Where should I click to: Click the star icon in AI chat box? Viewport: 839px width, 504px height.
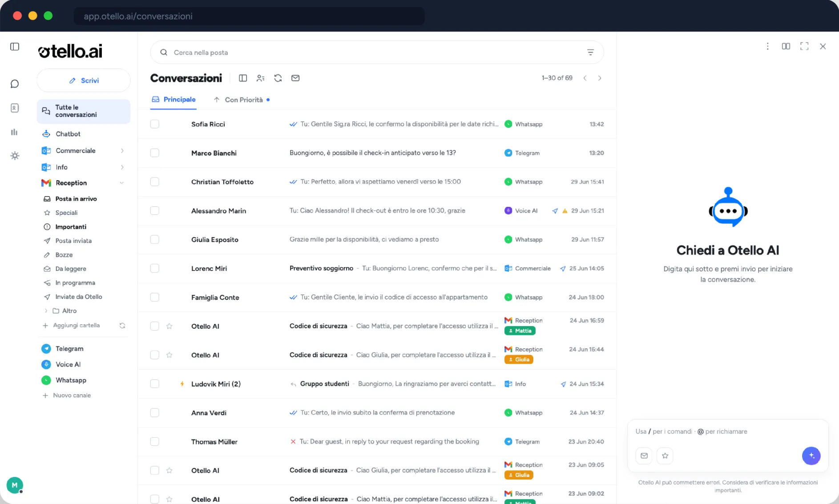click(665, 456)
